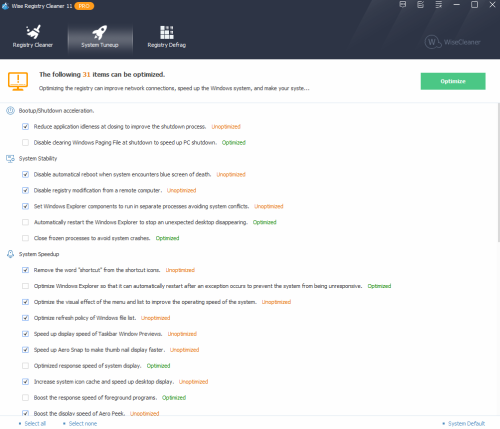500x429 pixels.
Task: Click the Select all link
Action: click(x=35, y=424)
